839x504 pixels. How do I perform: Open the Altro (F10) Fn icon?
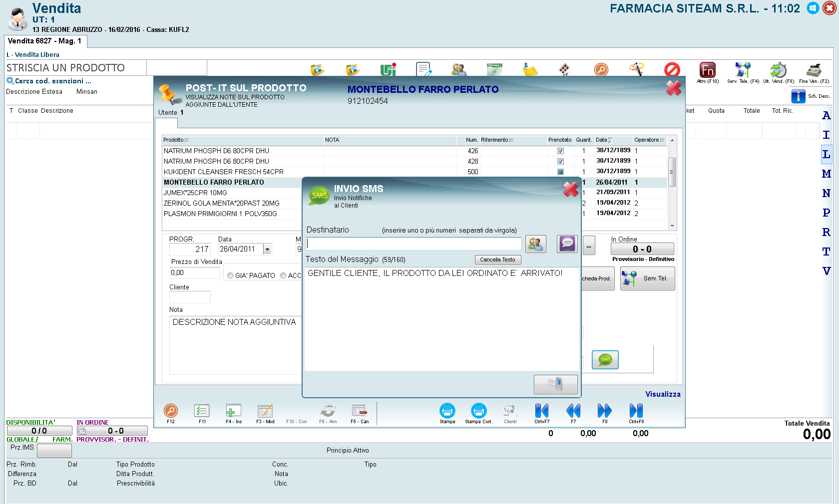click(707, 70)
